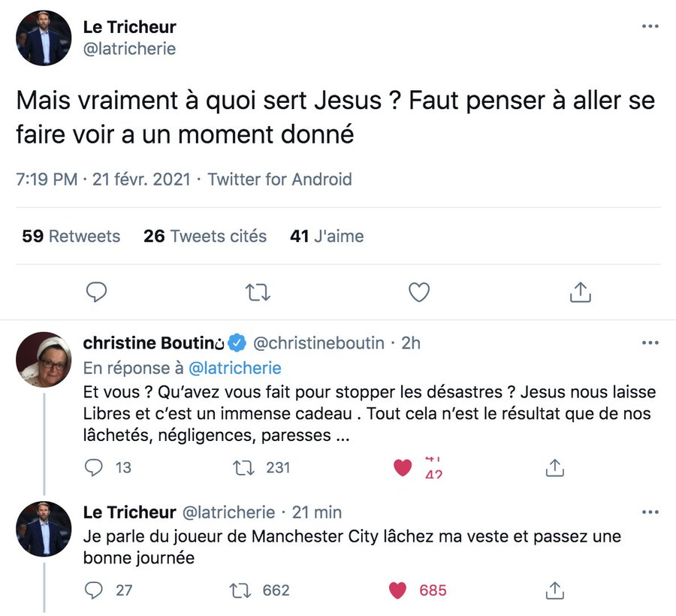This screenshot has height=616, width=676.
Task: Open the 41 J'aime likes list
Action: click(x=327, y=236)
